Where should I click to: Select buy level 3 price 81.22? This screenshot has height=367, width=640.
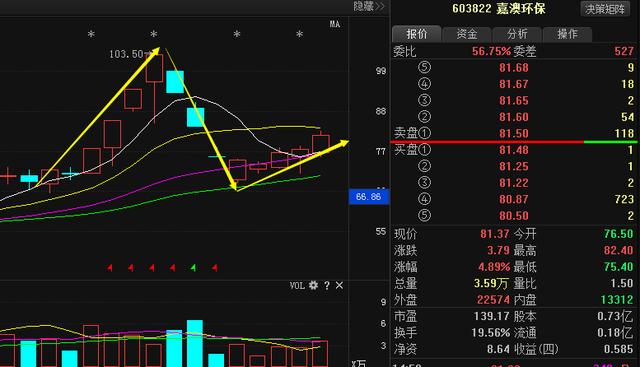pos(513,183)
